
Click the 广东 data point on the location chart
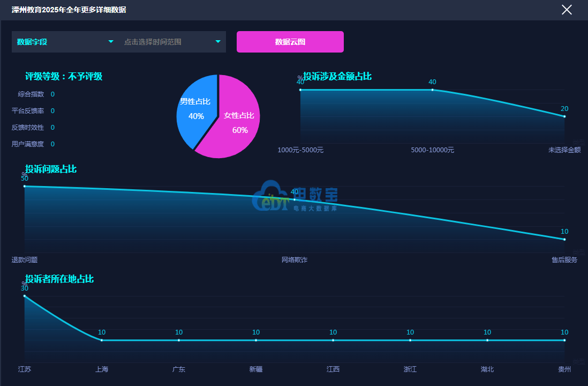[x=179, y=340]
